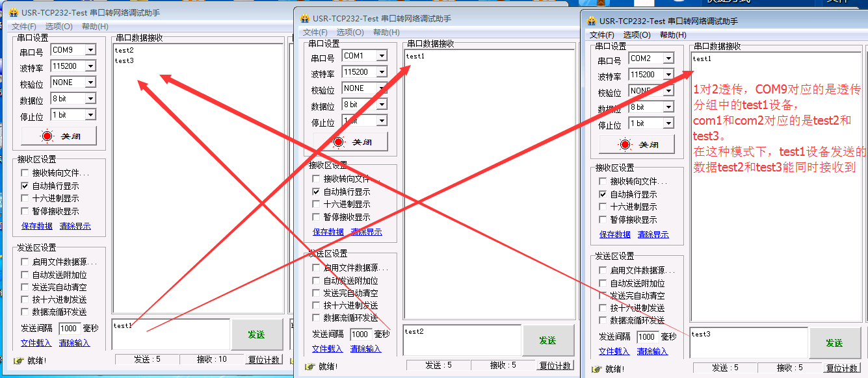
Task: Click the 发送 : 5 counter in COM1 status bar
Action: [439, 366]
